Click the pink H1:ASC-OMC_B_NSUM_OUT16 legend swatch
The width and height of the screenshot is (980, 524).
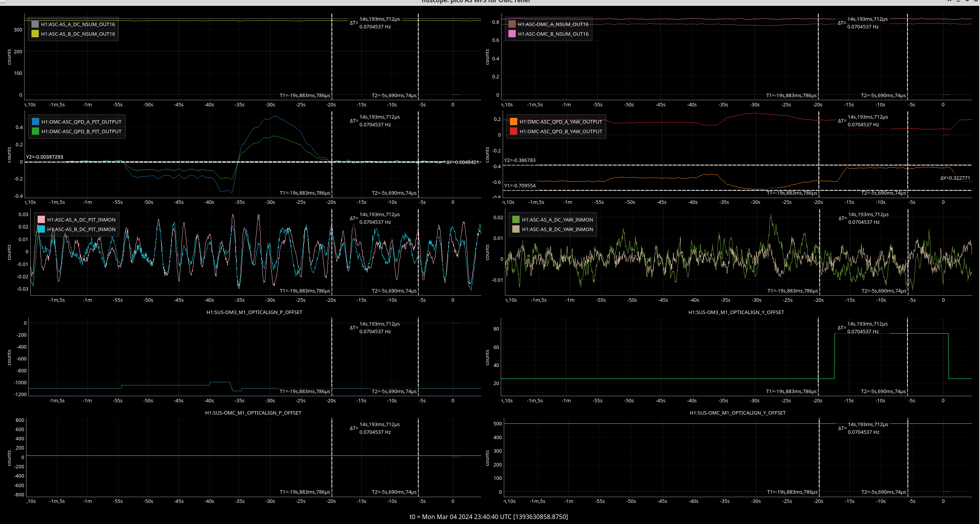512,34
